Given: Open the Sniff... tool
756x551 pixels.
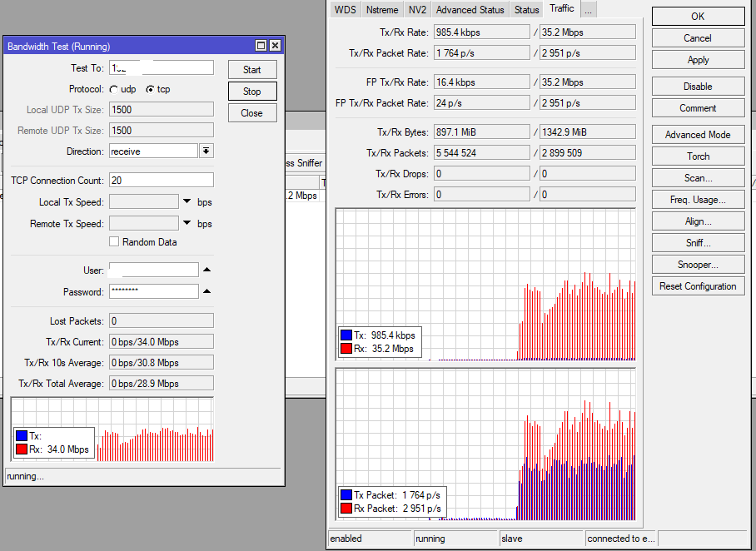Looking at the screenshot, I should point(698,243).
